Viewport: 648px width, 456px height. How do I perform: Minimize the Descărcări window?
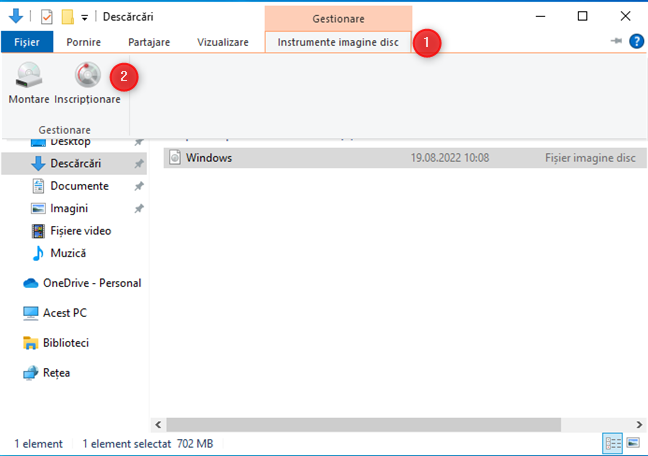click(x=541, y=17)
